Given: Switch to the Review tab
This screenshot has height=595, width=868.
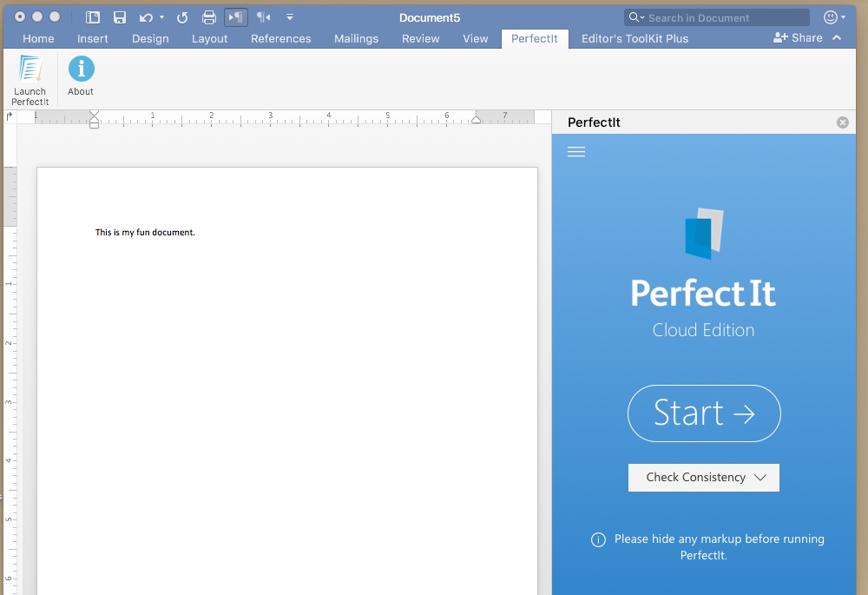Looking at the screenshot, I should (420, 38).
